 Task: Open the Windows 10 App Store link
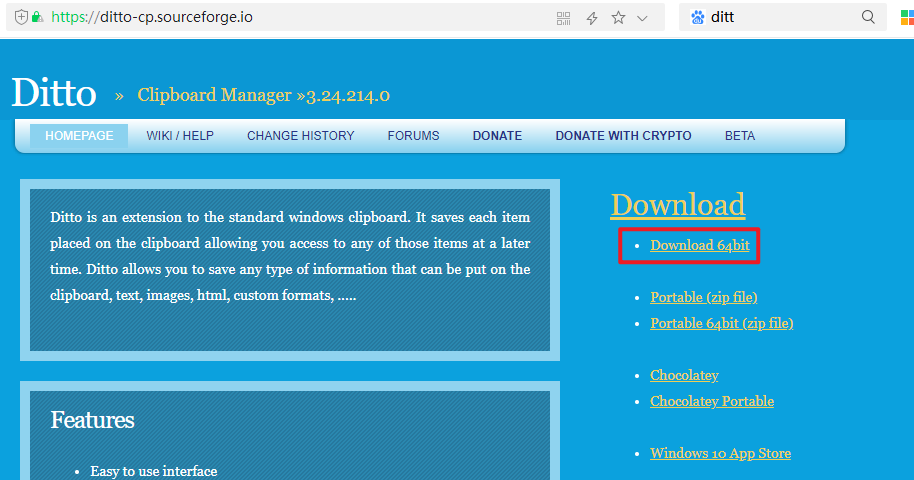coord(720,453)
